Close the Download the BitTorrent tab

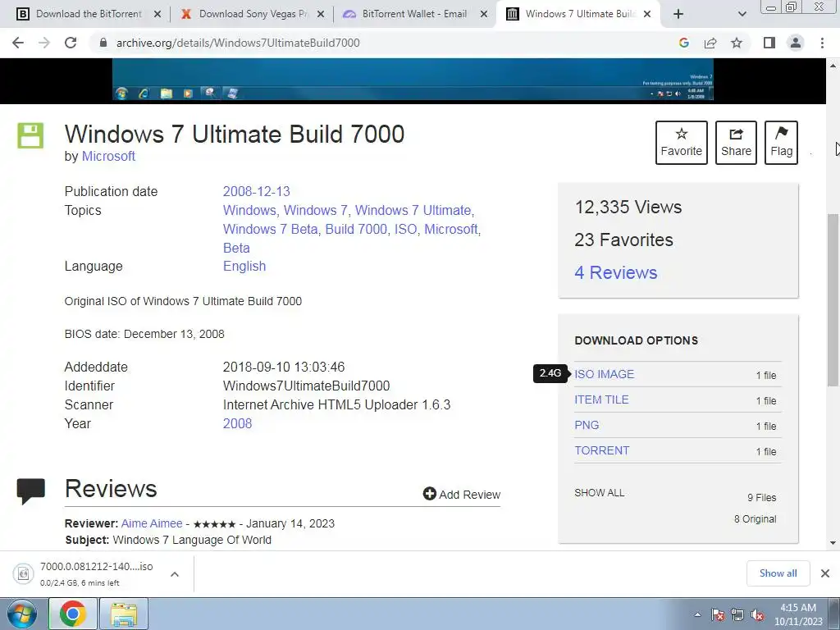[157, 15]
